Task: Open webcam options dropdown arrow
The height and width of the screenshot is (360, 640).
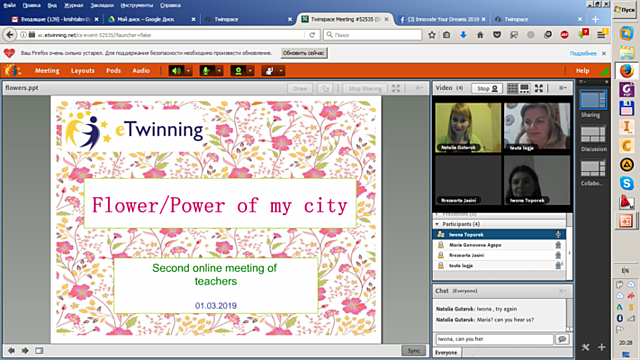Action: tap(250, 71)
